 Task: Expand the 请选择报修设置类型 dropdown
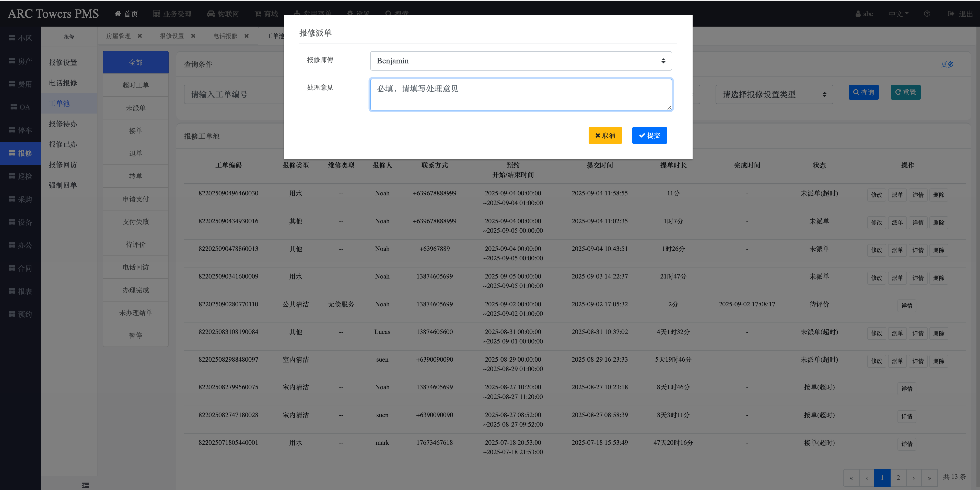774,94
